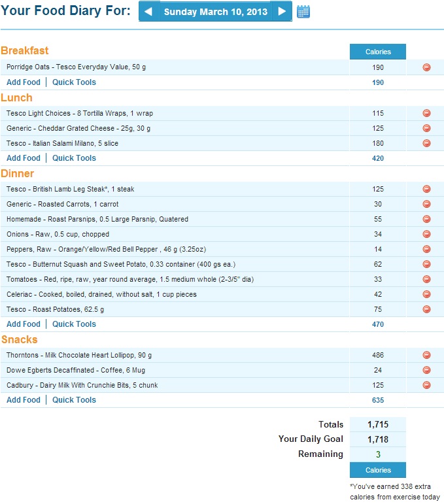The width and height of the screenshot is (444, 504).
Task: Edit Cheddar Grated Cheese entry
Action: click(78, 128)
